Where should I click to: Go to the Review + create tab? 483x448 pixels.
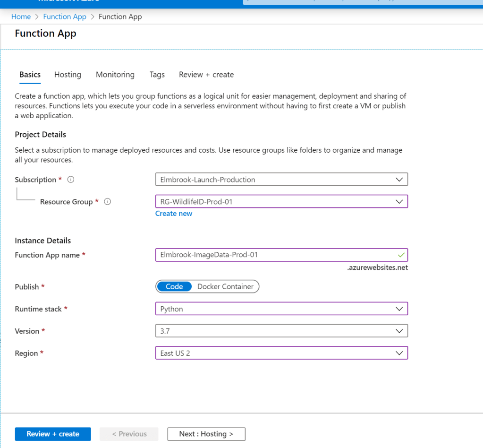click(206, 75)
